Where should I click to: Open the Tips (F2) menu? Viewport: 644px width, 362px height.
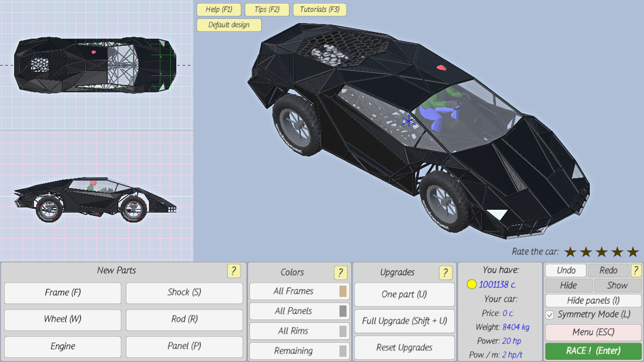pyautogui.click(x=267, y=9)
